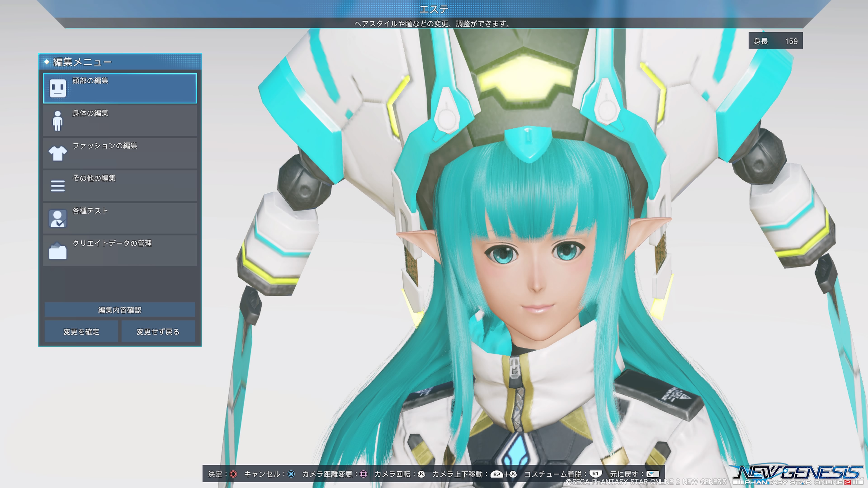The image size is (868, 488).
Task: Click the create data folder icon
Action: (58, 251)
